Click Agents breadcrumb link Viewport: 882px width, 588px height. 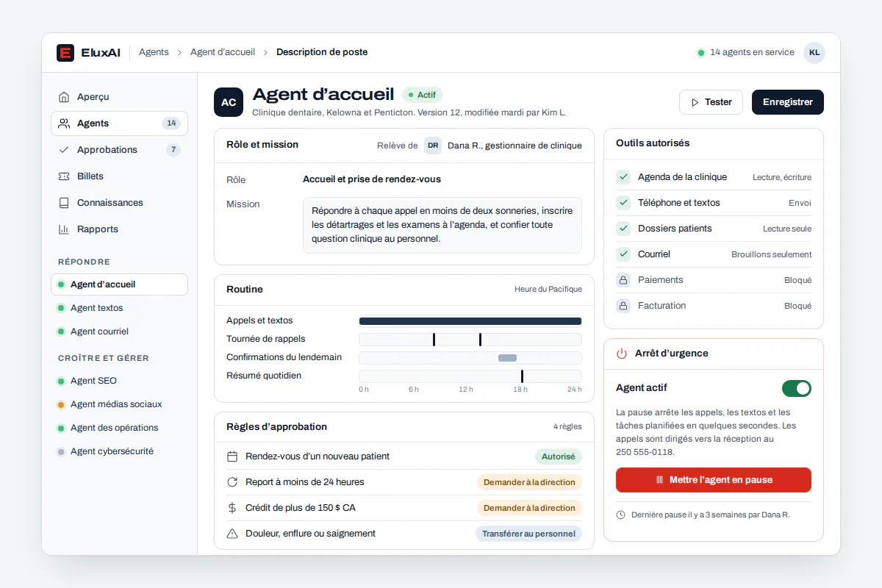pos(154,52)
